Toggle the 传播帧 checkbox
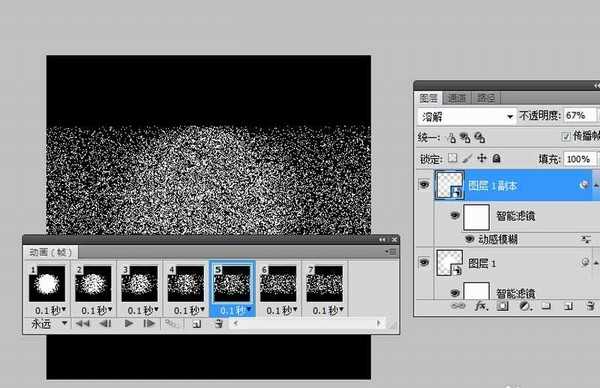This screenshot has width=600, height=388. [566, 137]
